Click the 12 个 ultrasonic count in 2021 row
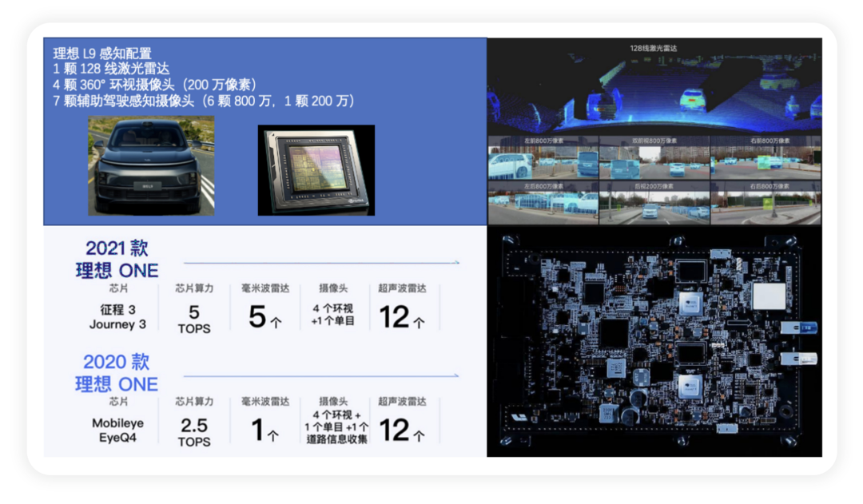 click(402, 317)
